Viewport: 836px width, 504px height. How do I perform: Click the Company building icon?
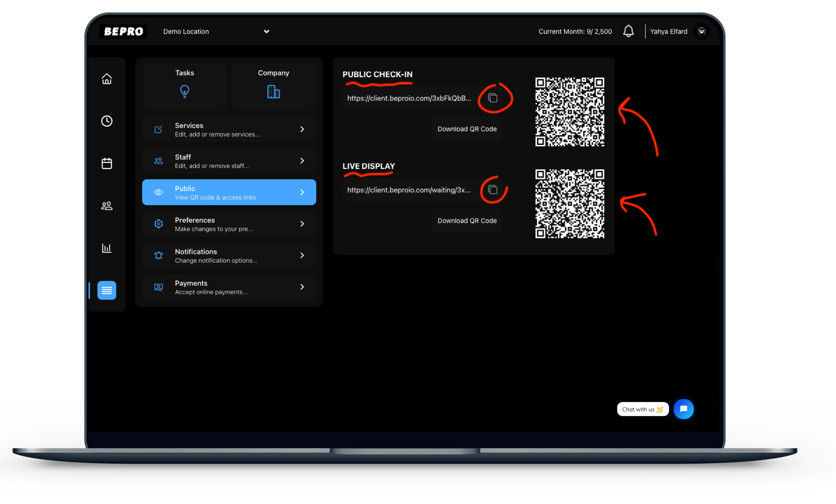coord(273,92)
